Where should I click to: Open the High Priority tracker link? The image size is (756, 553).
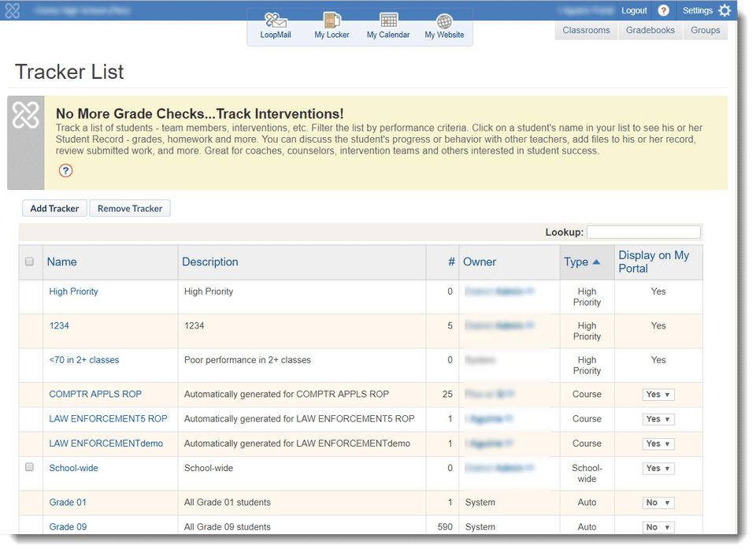tap(73, 291)
